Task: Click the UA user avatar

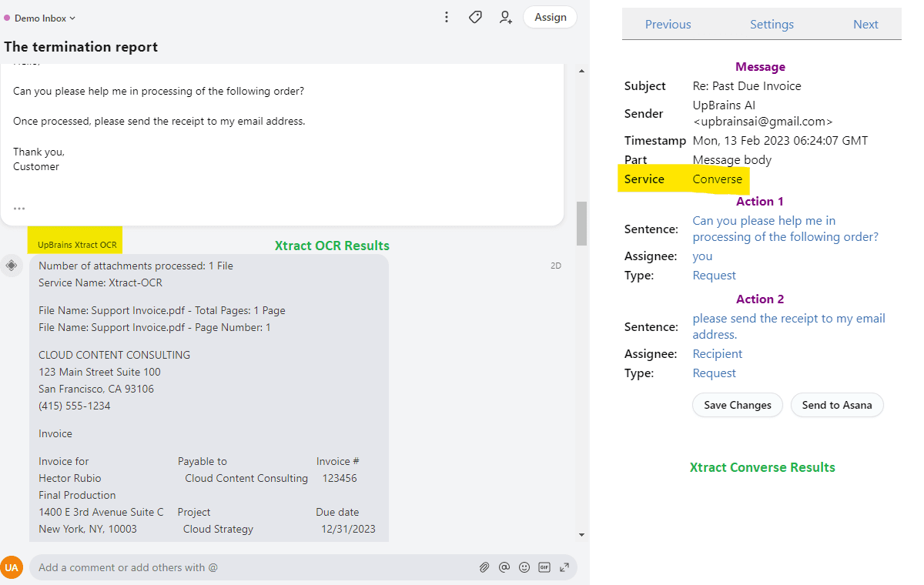Action: click(12, 567)
